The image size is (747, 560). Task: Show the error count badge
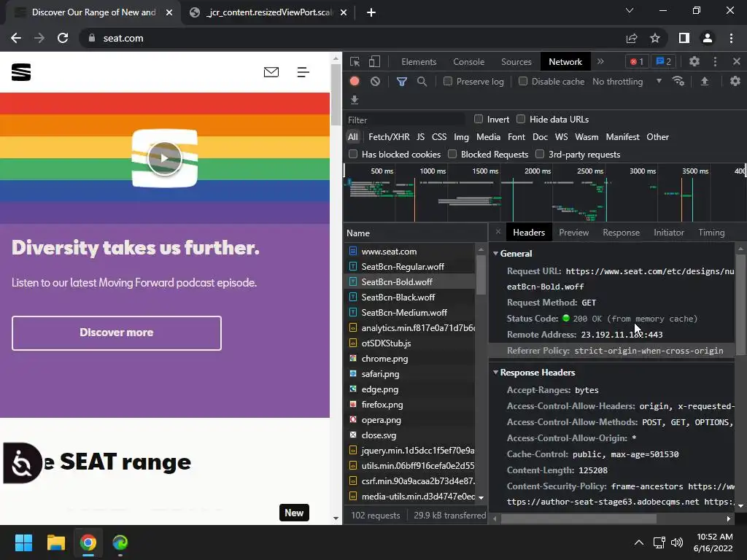[636, 61]
